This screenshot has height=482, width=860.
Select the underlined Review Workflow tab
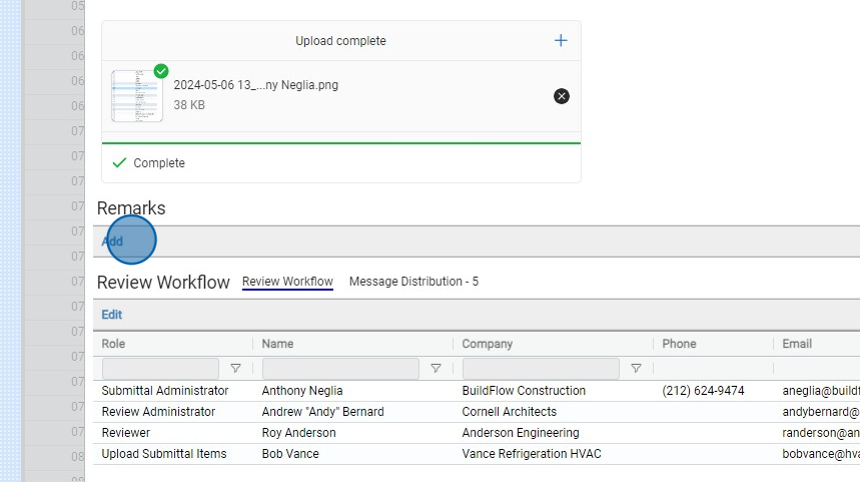coord(287,282)
